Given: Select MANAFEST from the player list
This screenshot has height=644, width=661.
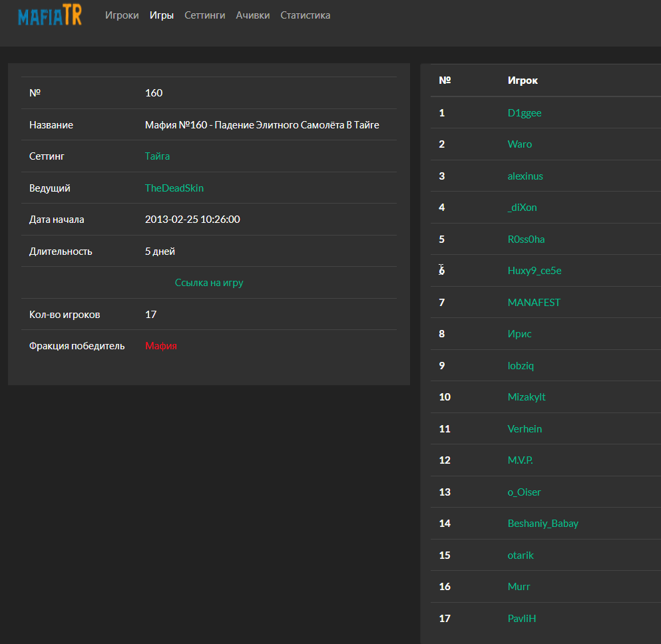Looking at the screenshot, I should tap(534, 303).
